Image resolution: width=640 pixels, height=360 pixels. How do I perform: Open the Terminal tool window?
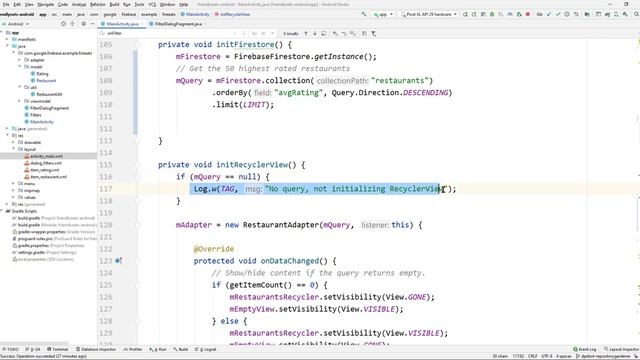[58, 349]
